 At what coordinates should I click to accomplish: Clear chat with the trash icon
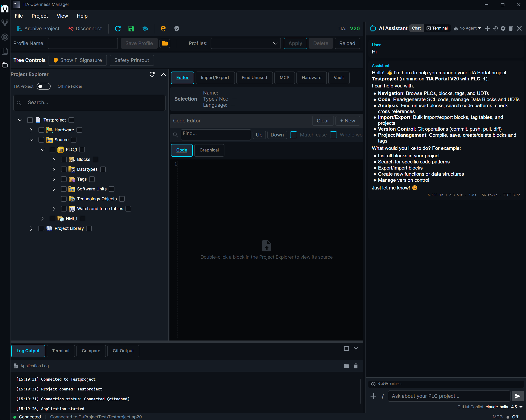pos(511,28)
